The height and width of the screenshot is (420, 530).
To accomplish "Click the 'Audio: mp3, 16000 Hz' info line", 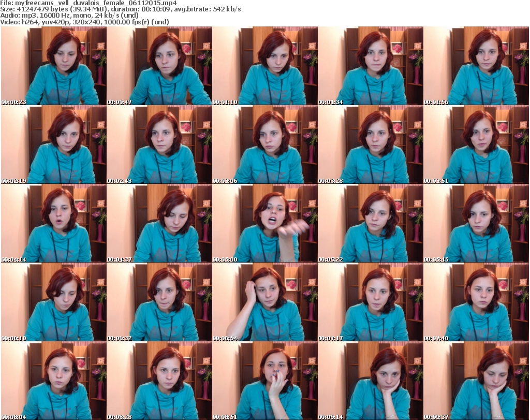I will point(69,16).
